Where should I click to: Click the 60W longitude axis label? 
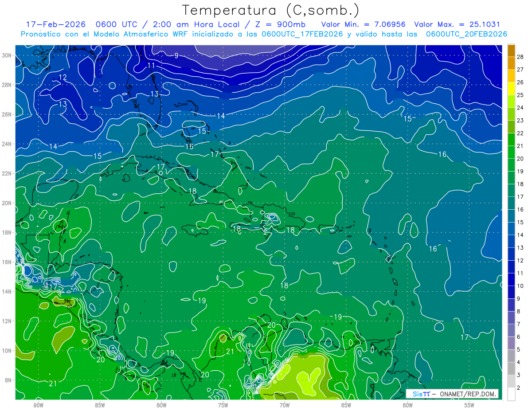(408, 405)
